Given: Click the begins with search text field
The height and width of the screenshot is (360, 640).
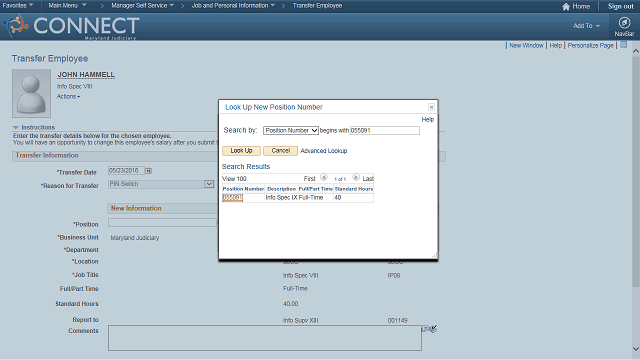Looking at the screenshot, I should pyautogui.click(x=385, y=131).
